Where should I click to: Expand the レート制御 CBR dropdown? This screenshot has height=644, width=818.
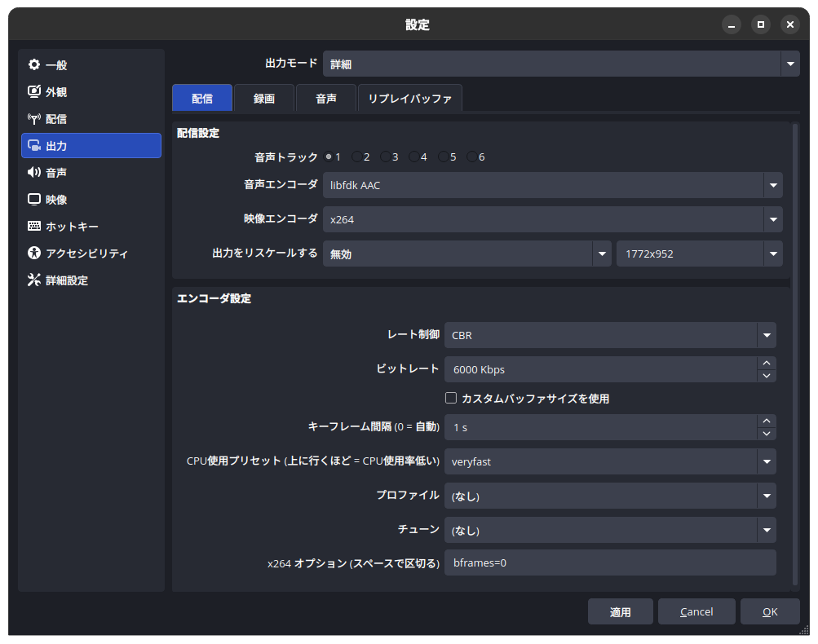click(766, 335)
